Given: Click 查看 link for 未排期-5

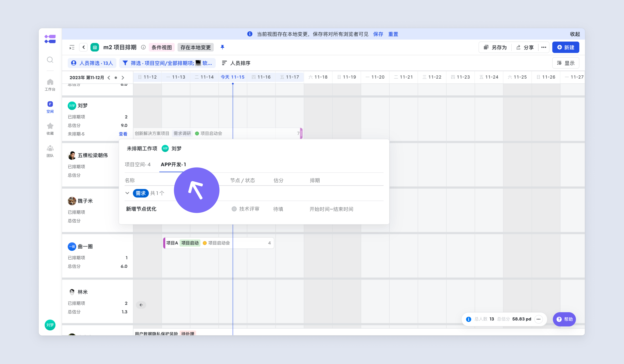Looking at the screenshot, I should point(123,134).
